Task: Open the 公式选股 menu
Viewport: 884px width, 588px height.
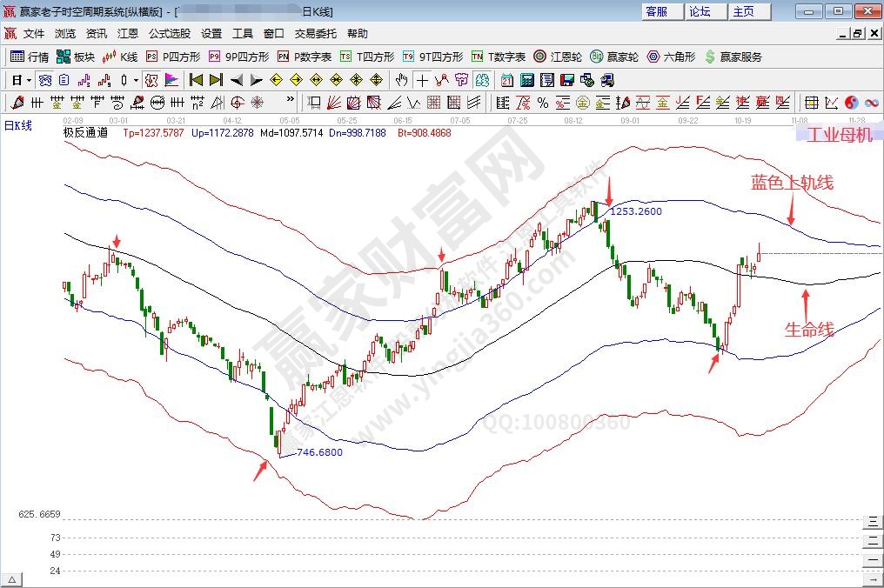Action: click(x=169, y=34)
